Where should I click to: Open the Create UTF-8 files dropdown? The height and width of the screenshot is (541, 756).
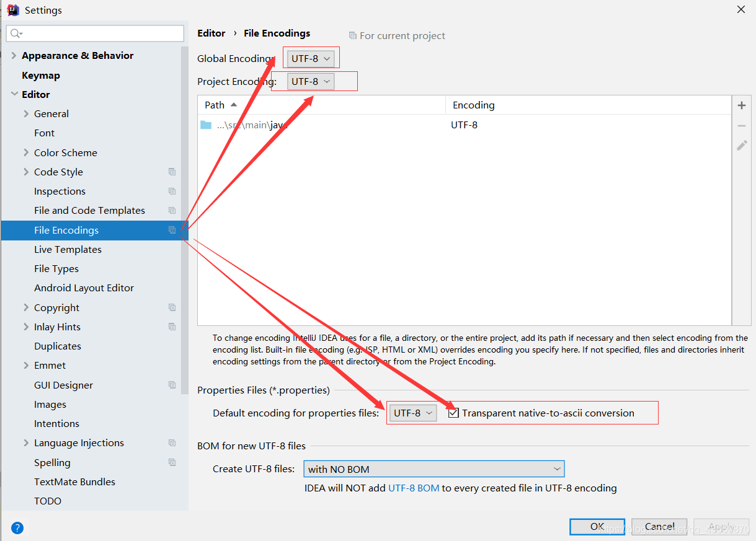pyautogui.click(x=434, y=469)
